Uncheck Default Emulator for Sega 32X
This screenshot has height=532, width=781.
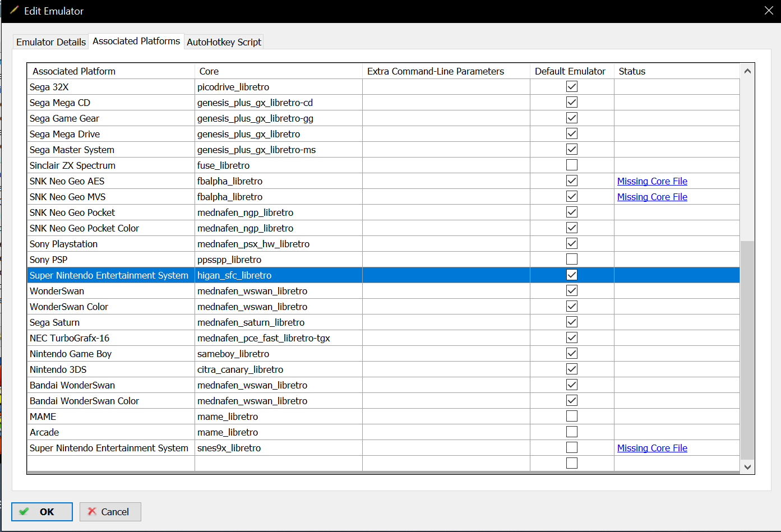point(572,86)
